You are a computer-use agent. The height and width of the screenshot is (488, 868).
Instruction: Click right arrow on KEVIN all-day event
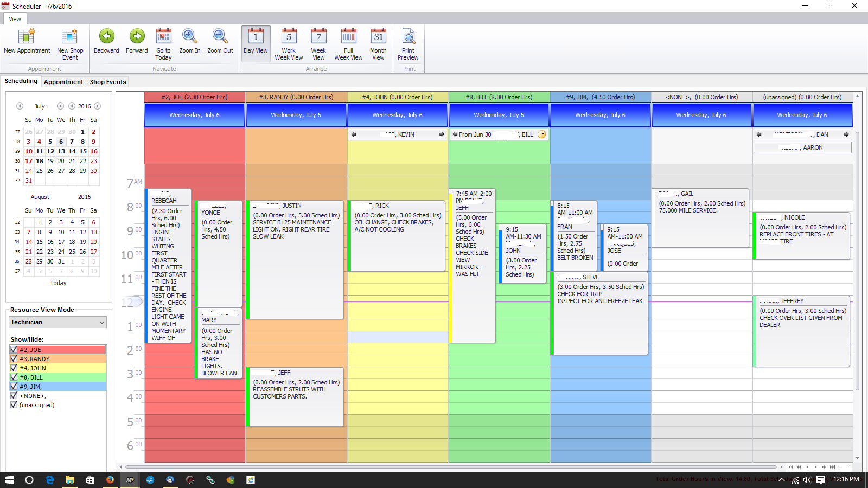442,134
